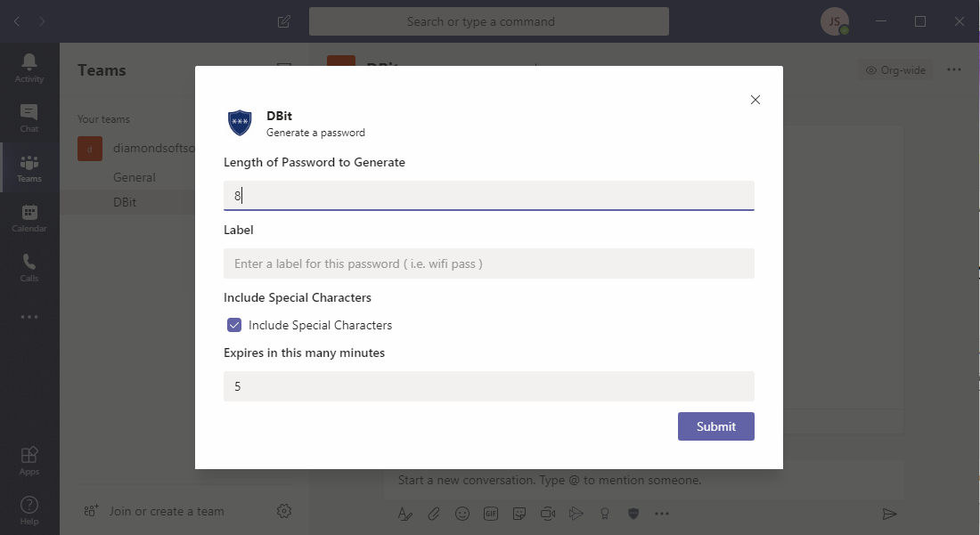
Task: Open the channel more options ellipsis
Action: [x=954, y=70]
